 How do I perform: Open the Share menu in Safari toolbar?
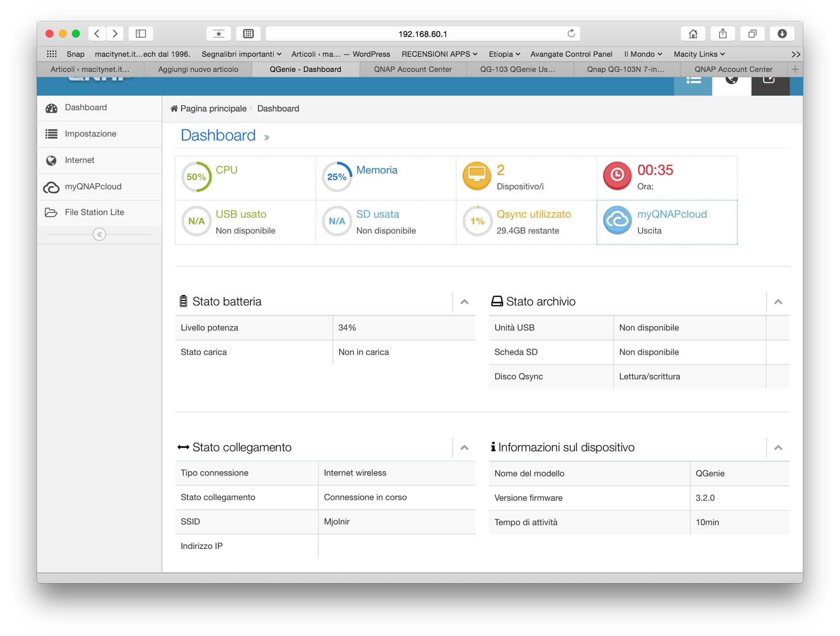[723, 34]
